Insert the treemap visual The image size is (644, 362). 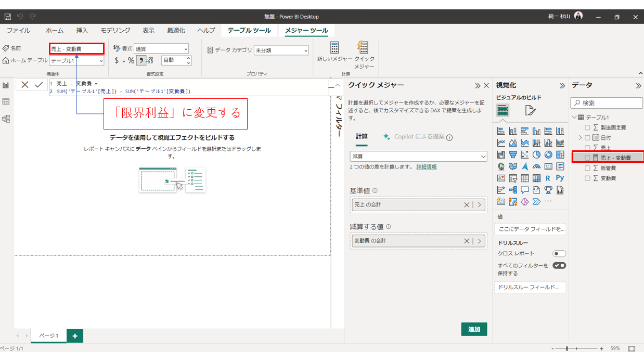(560, 154)
